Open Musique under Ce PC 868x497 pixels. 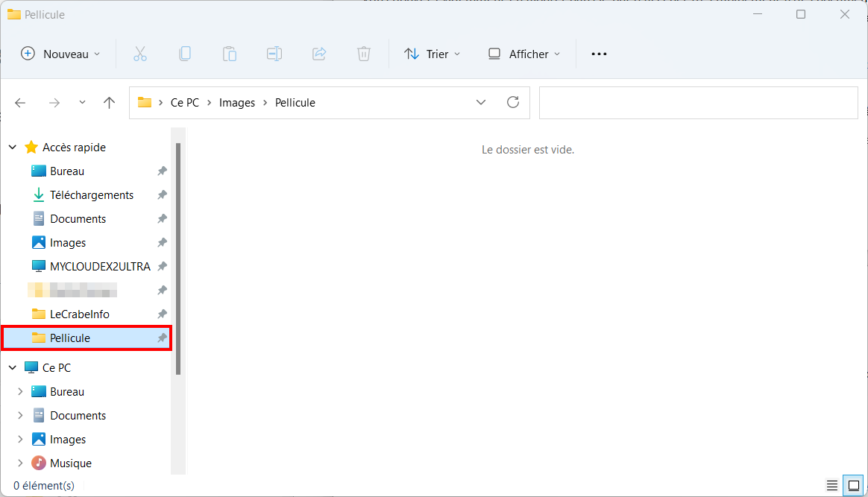pos(71,463)
